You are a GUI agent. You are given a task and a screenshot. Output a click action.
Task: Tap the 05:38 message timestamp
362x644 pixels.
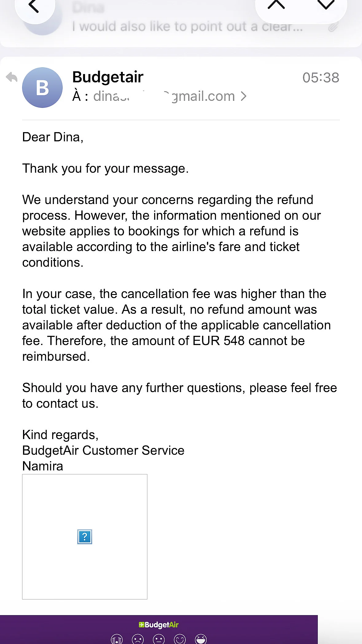point(321,77)
